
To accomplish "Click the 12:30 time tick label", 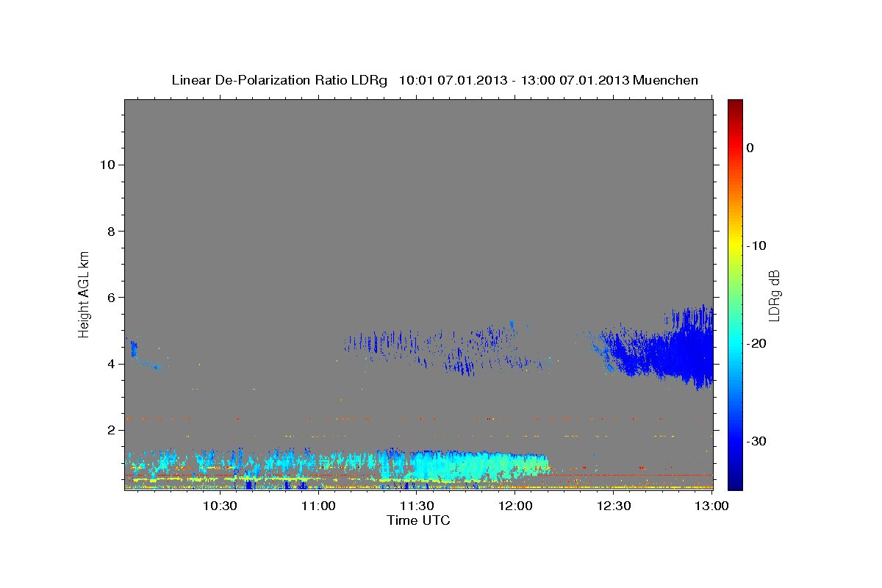I will pyautogui.click(x=614, y=506).
